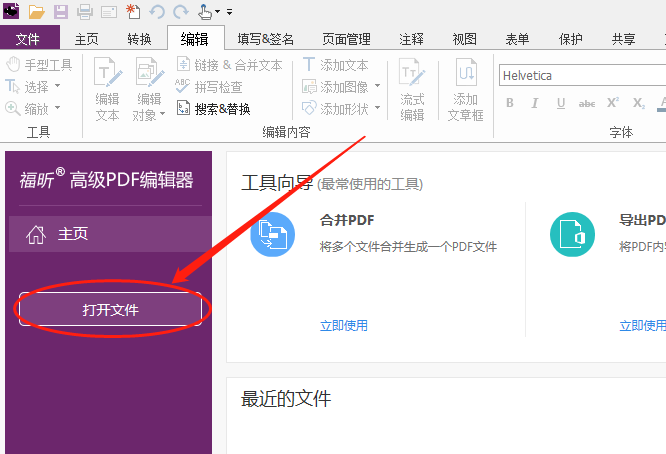The height and width of the screenshot is (454, 666).
Task: Click the Foxit app logo icon
Action: (x=11, y=11)
